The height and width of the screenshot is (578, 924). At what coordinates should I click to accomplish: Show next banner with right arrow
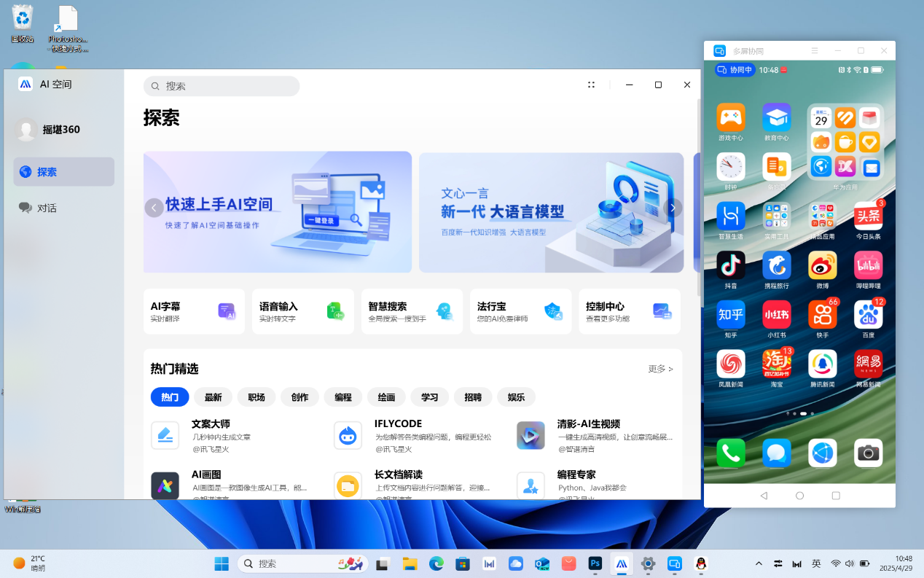(673, 208)
